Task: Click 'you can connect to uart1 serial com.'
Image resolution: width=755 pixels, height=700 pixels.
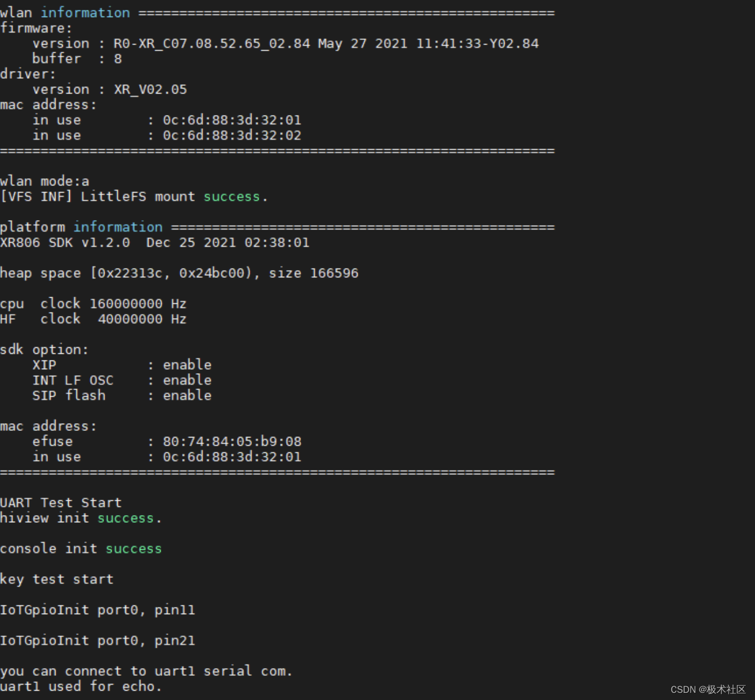Action: (146, 671)
